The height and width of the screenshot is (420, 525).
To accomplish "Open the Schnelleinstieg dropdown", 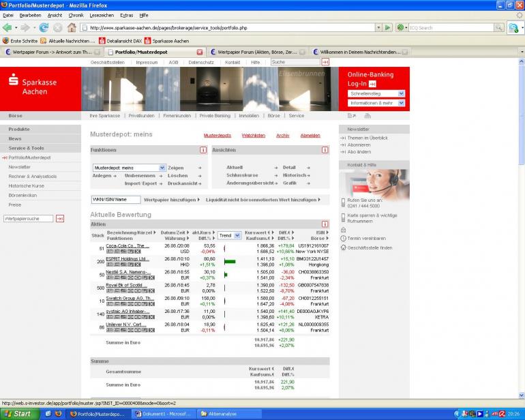I will (x=376, y=93).
